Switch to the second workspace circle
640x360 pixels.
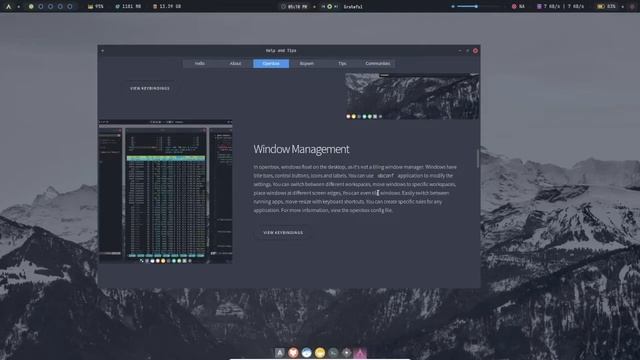[x=41, y=7]
